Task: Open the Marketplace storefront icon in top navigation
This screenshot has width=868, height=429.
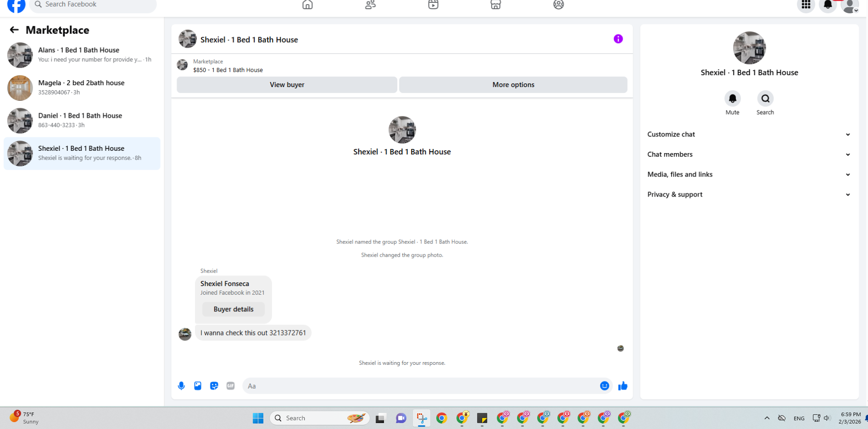Action: (495, 5)
